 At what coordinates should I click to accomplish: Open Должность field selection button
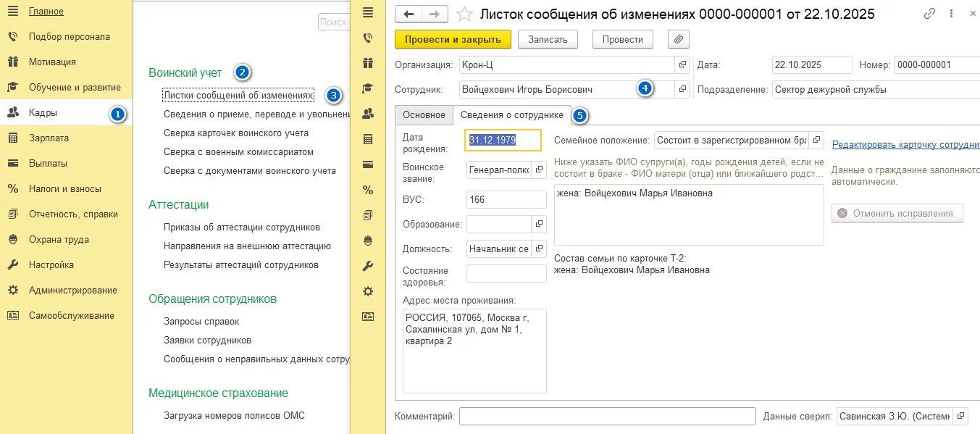(540, 249)
